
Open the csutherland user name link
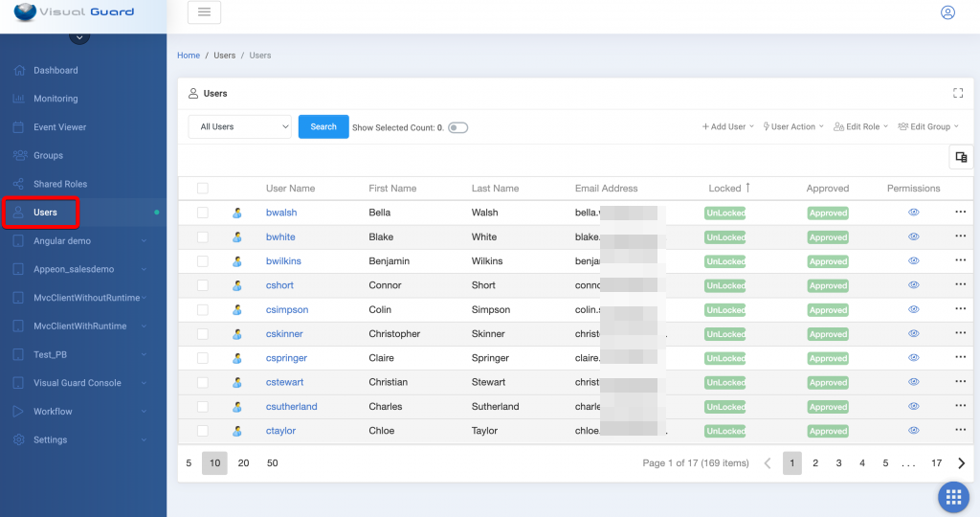pos(291,407)
